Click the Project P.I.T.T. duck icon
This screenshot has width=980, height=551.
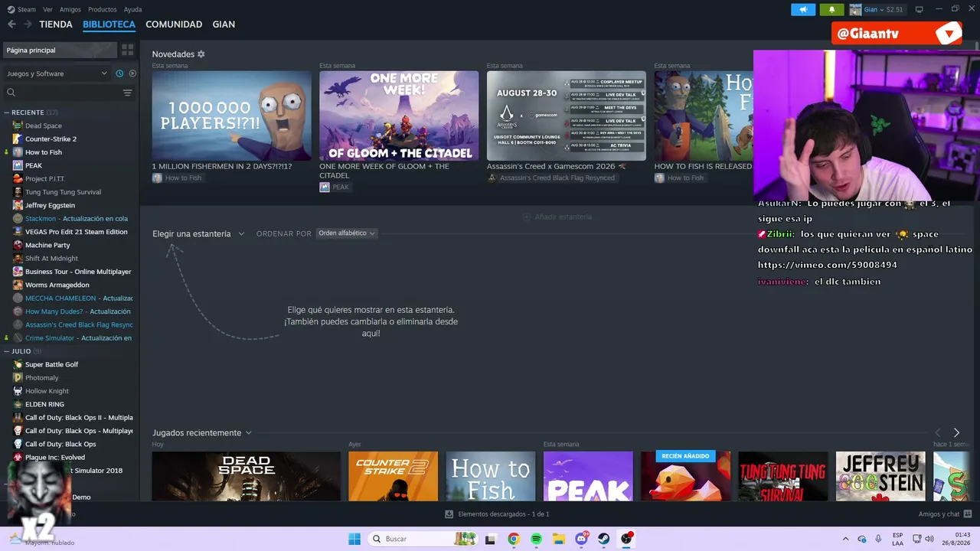pos(18,178)
